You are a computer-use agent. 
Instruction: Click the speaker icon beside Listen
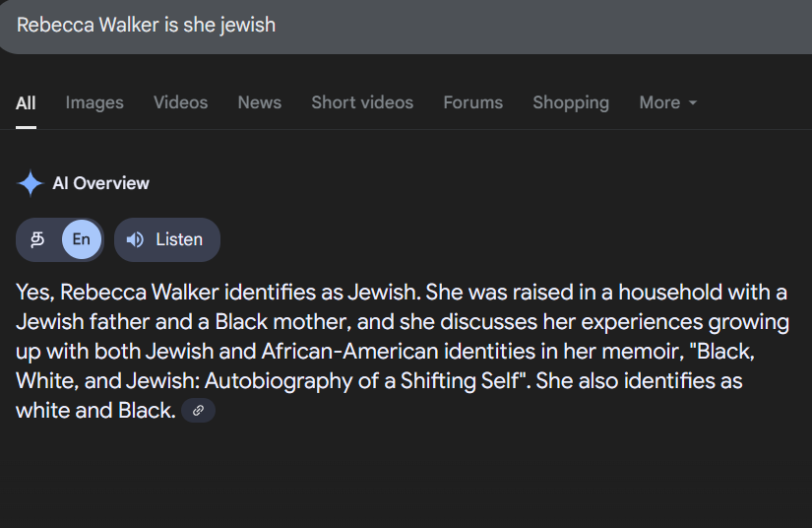pyautogui.click(x=135, y=239)
